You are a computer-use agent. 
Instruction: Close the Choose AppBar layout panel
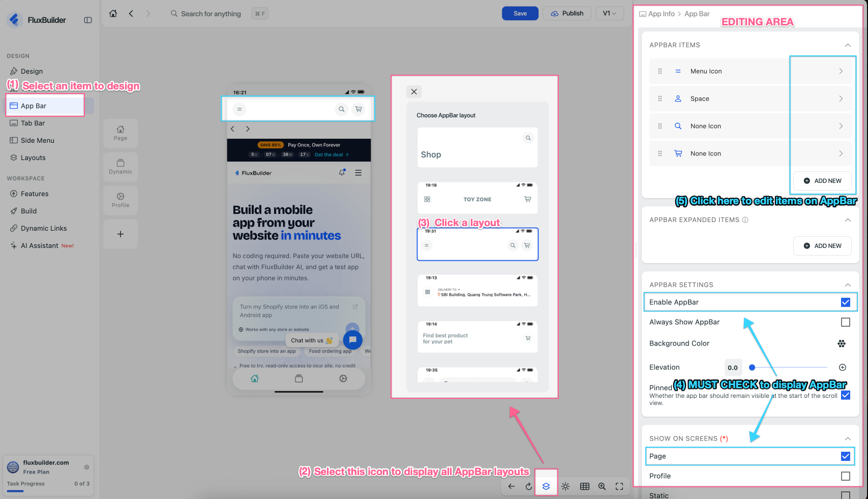pos(414,91)
